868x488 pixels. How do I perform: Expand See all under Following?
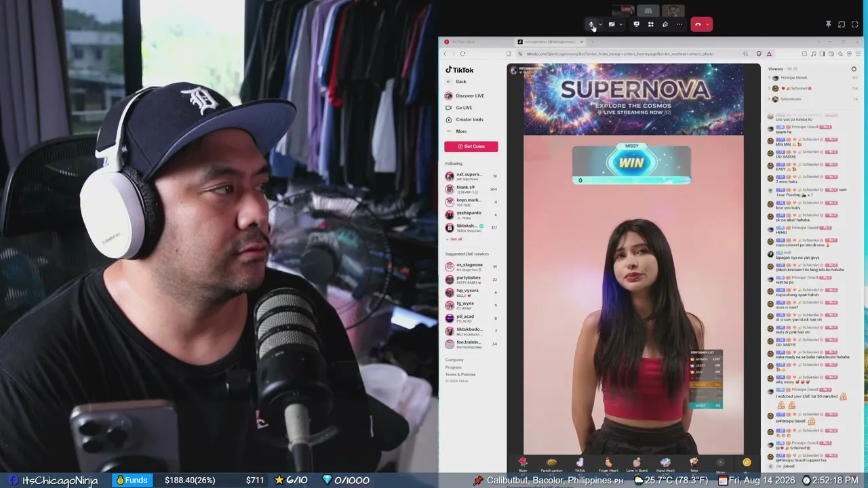click(x=454, y=239)
